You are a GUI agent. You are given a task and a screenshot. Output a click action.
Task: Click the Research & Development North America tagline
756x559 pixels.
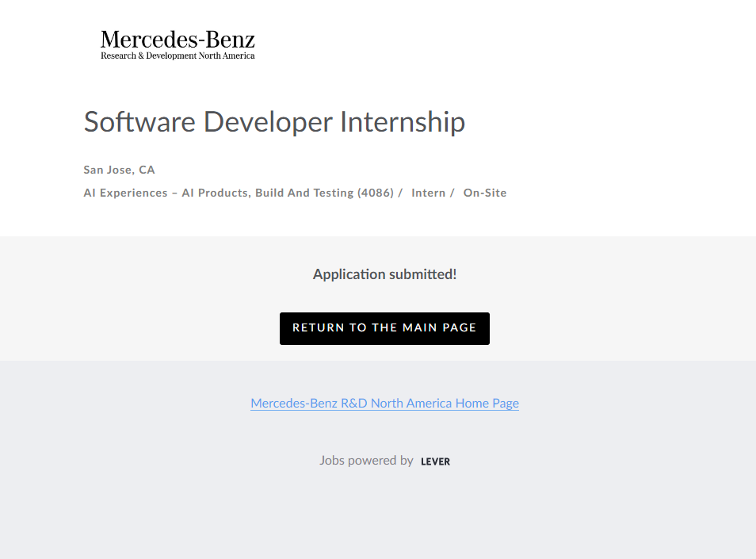178,56
